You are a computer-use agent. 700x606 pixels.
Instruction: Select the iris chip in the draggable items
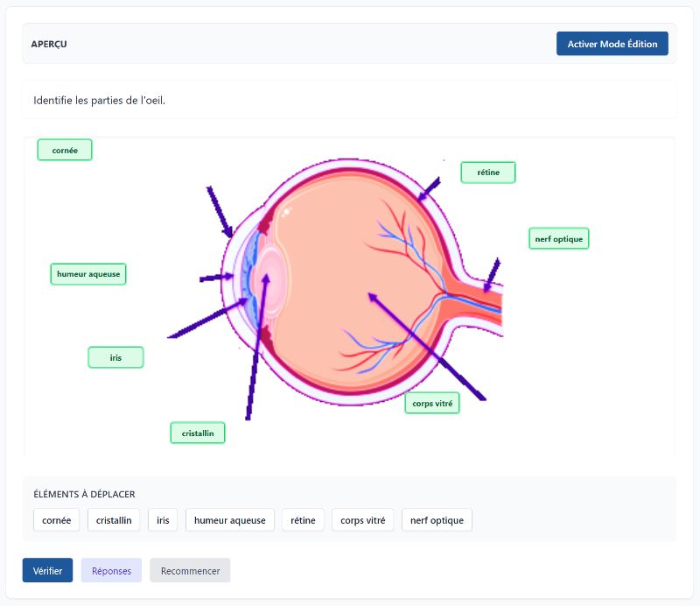pos(163,520)
